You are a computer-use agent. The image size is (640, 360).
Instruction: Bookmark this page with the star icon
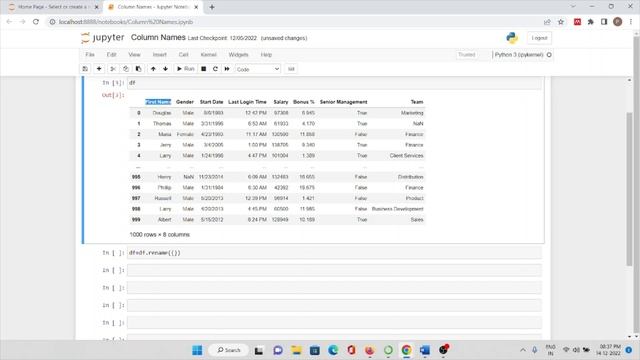click(x=561, y=22)
